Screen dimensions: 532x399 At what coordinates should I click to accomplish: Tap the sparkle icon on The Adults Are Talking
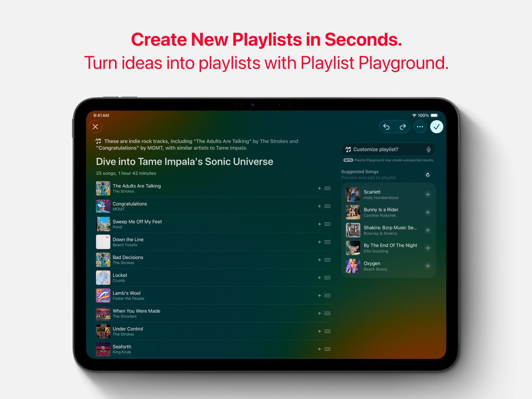coord(319,188)
